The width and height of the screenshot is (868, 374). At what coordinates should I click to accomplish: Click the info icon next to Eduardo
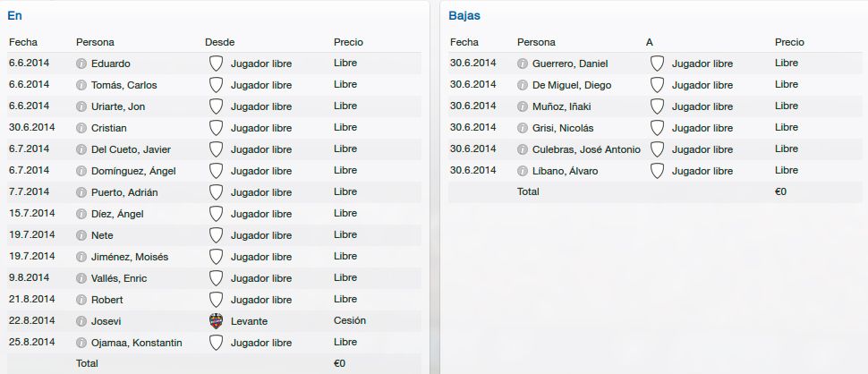tap(81, 64)
